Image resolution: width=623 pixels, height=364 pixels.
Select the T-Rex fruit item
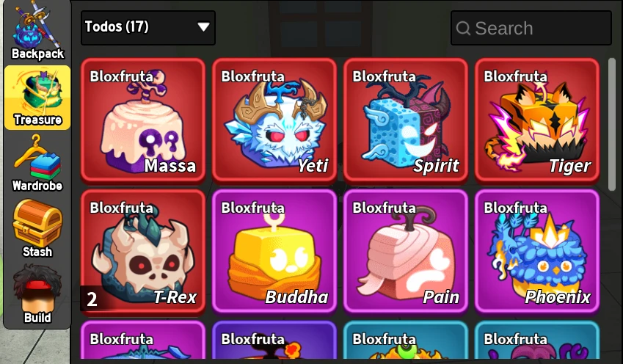point(143,252)
